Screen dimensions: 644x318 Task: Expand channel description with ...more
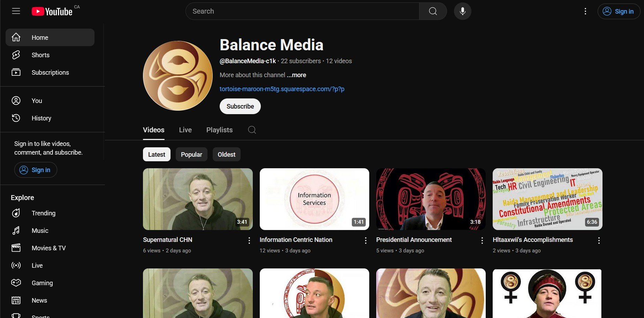pyautogui.click(x=296, y=75)
